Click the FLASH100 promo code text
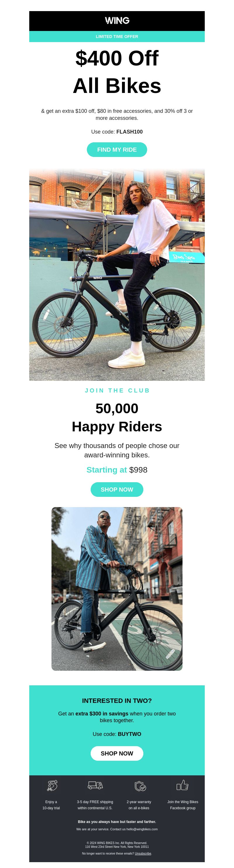Image resolution: width=234 pixels, height=868 pixels. coord(130,132)
